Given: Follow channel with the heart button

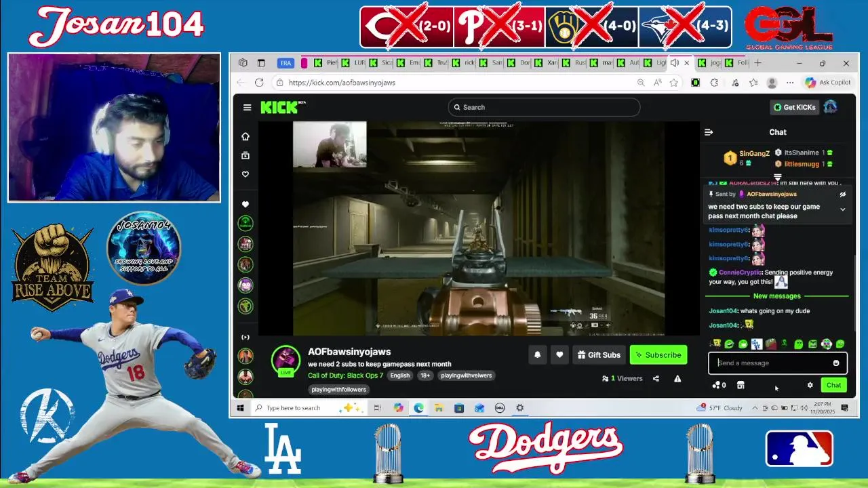Looking at the screenshot, I should [559, 354].
